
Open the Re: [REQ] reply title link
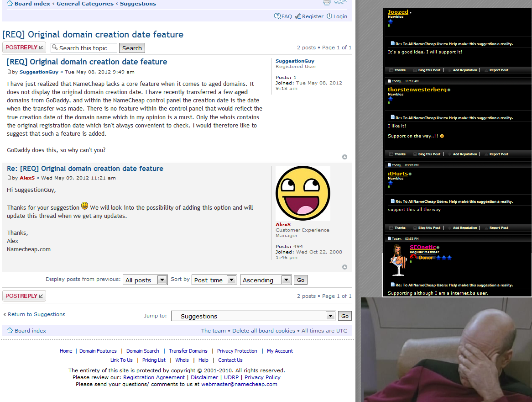click(85, 169)
